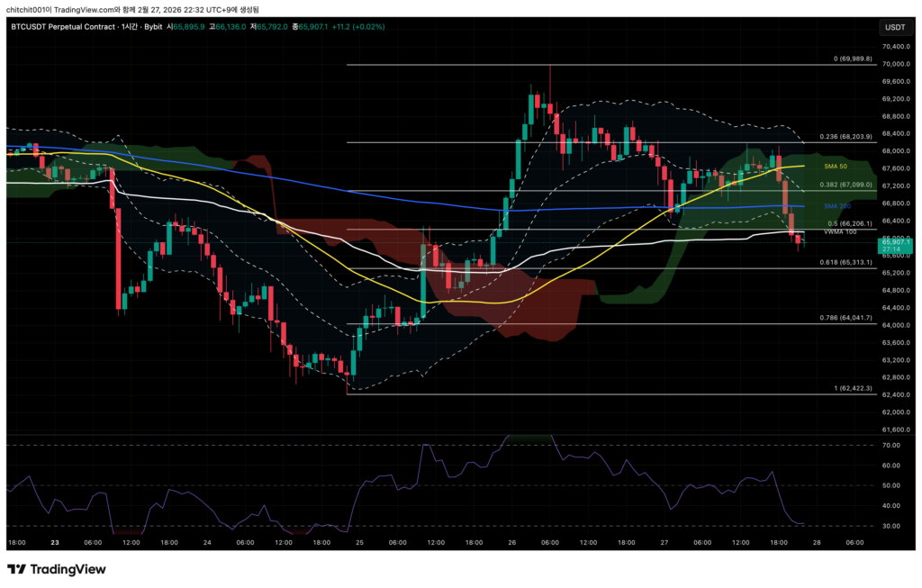Select the 0.236 Fibonacci level label
The height and width of the screenshot is (588, 922).
tap(846, 137)
